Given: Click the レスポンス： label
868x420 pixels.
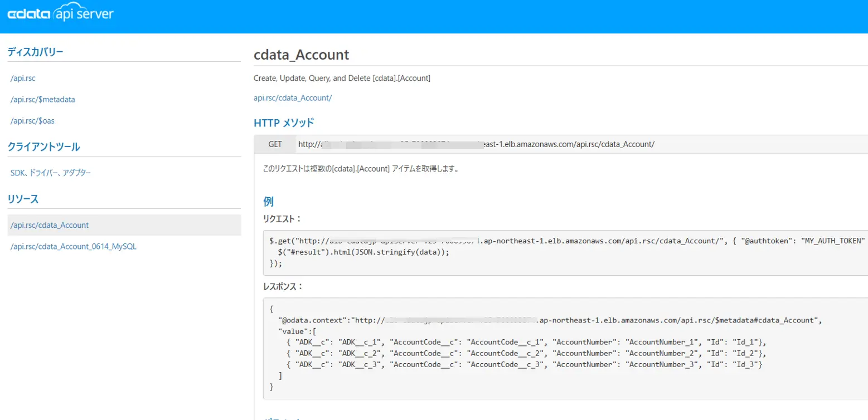Looking at the screenshot, I should point(283,286).
